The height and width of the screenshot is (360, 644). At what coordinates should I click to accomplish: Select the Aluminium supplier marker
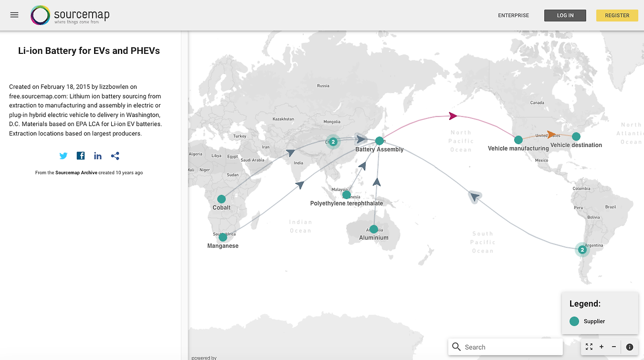coord(373,229)
